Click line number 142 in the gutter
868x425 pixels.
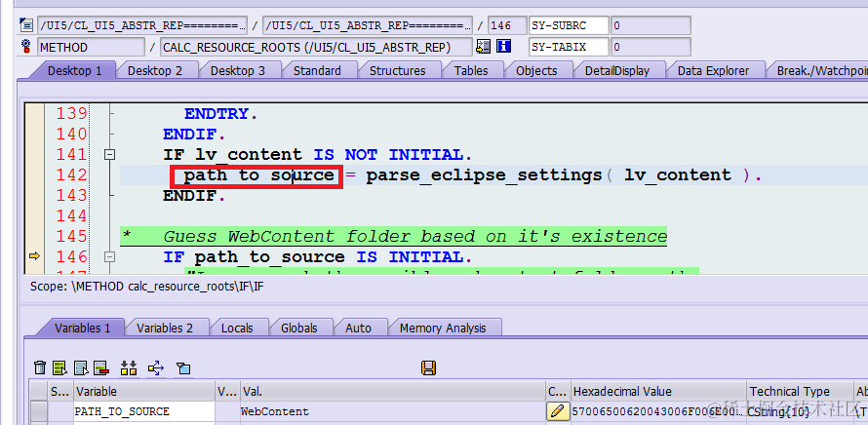point(72,174)
